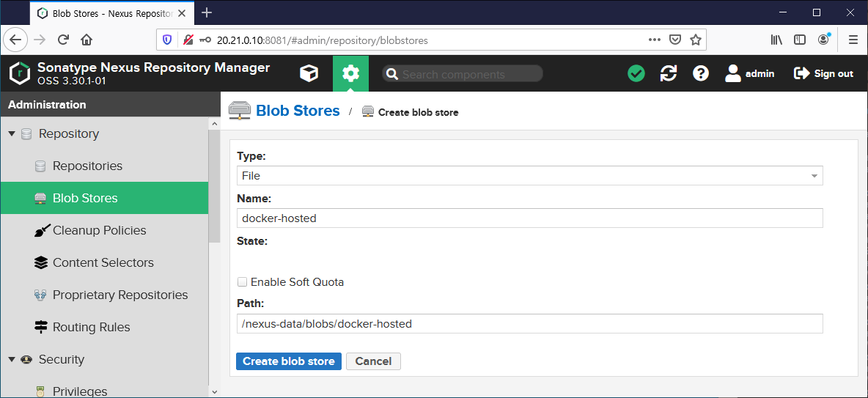Click the tracking protection shield icon
868x398 pixels.
[x=167, y=40]
